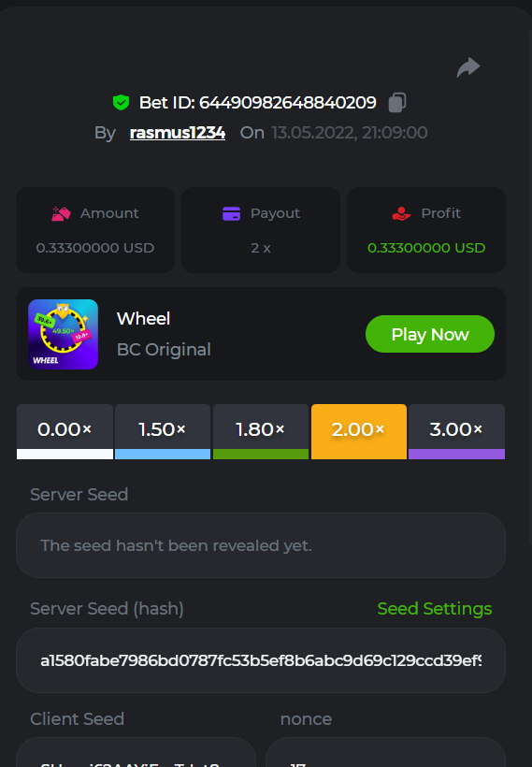Click the red Profit hand icon
The image size is (532, 767).
coord(401,214)
